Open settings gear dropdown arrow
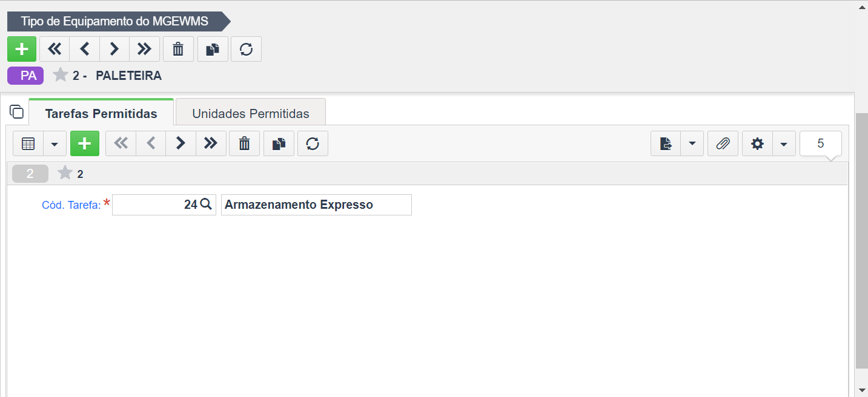Viewport: 868px width, 397px height. coord(784,143)
